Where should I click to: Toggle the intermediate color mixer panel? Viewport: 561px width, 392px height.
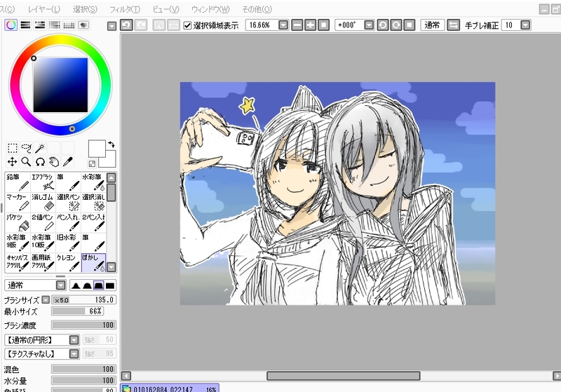55,25
